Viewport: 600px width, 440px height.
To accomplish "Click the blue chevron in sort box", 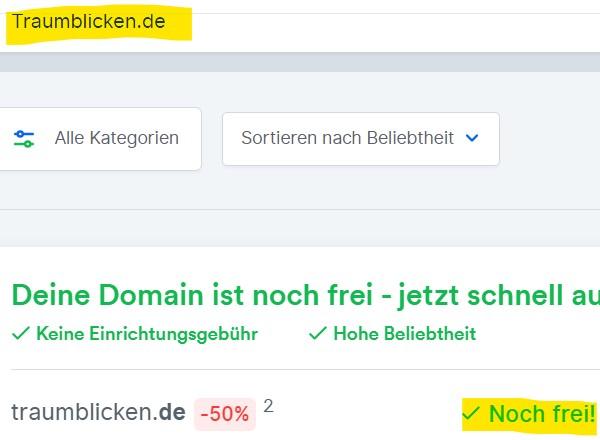I will point(472,138).
